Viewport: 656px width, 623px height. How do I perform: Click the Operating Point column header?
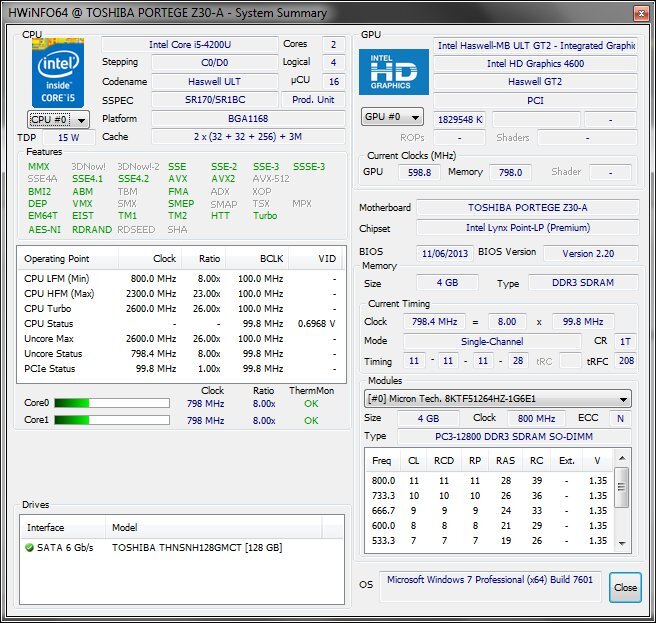[x=58, y=258]
